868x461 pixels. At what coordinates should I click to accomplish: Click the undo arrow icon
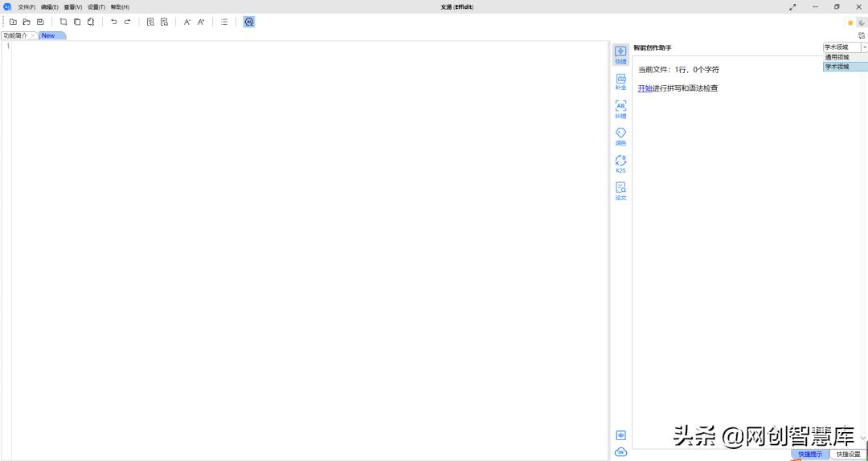click(113, 22)
